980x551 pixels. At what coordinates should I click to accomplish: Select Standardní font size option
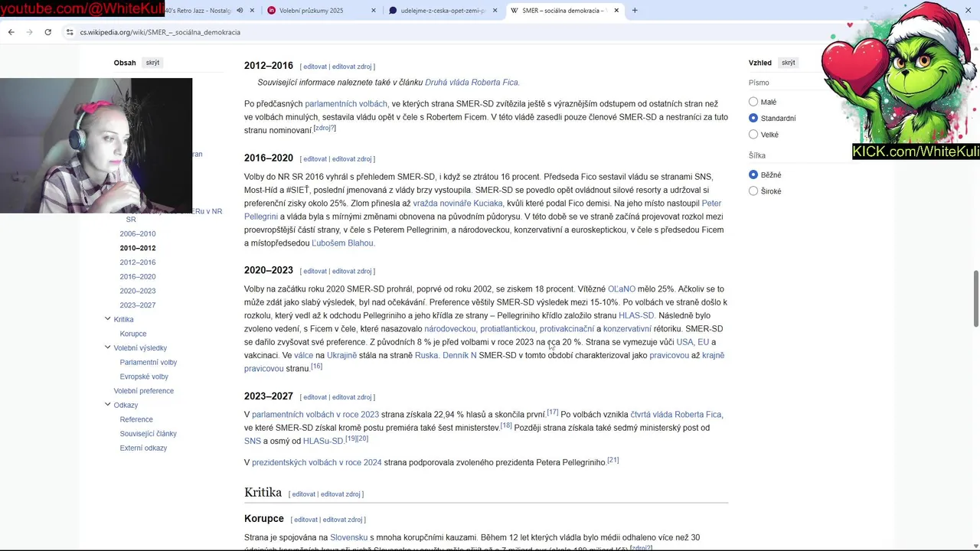pyautogui.click(x=753, y=118)
